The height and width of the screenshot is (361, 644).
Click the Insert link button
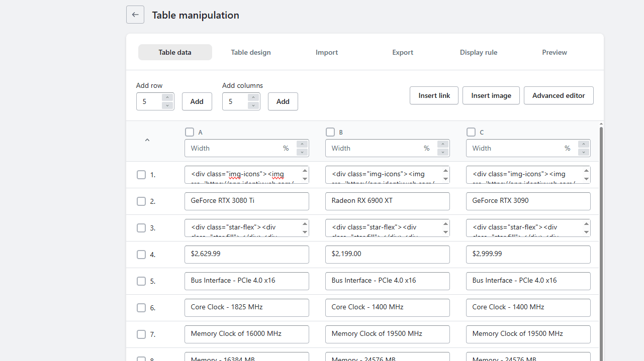[x=434, y=95]
